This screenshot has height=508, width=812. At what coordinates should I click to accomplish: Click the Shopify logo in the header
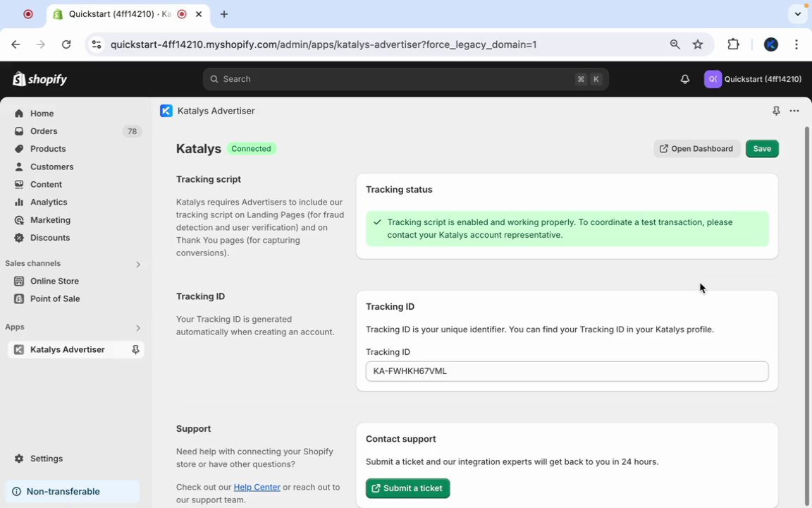point(40,79)
